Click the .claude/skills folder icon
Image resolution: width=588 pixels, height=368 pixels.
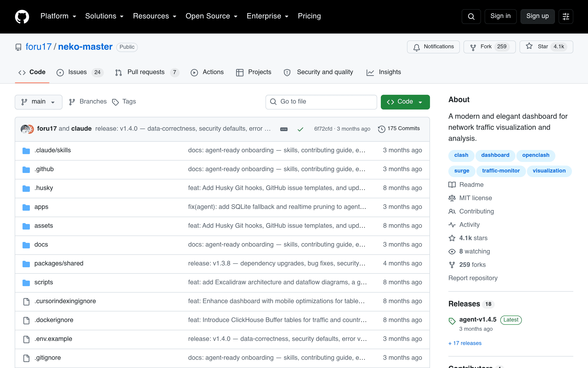[x=26, y=151]
